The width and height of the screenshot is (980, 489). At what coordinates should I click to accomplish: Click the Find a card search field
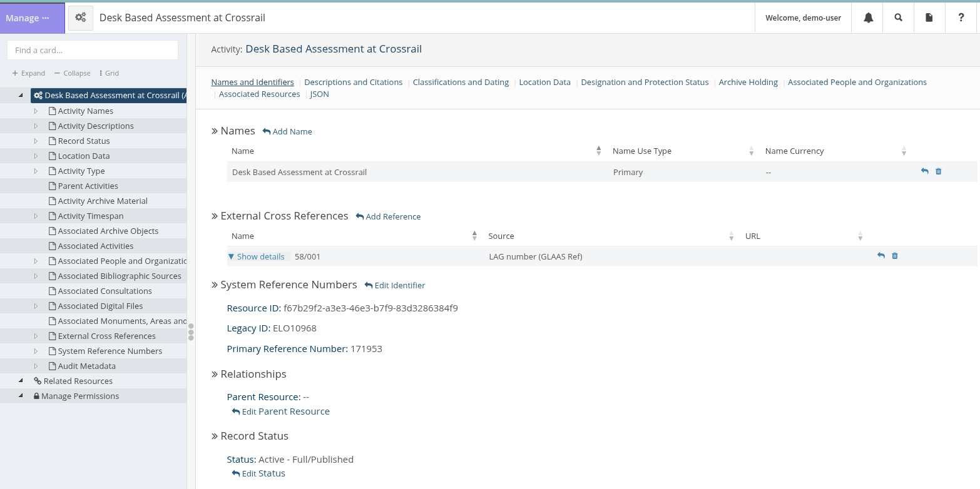pos(93,50)
